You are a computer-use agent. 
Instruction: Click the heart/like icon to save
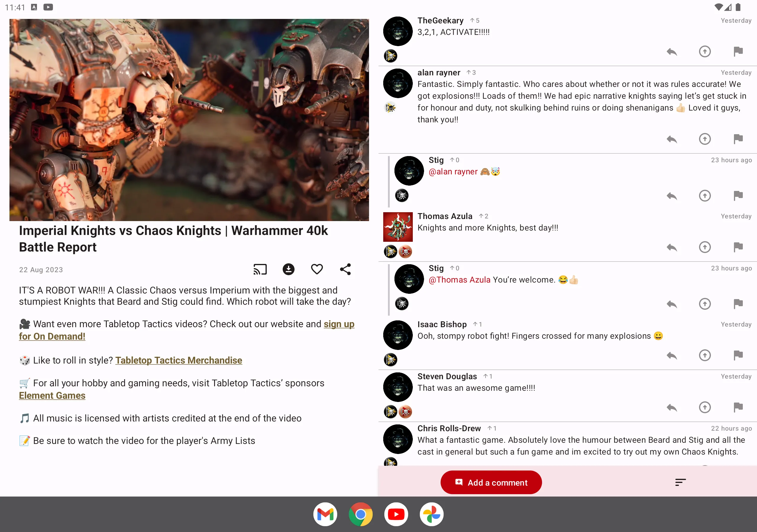pyautogui.click(x=316, y=269)
